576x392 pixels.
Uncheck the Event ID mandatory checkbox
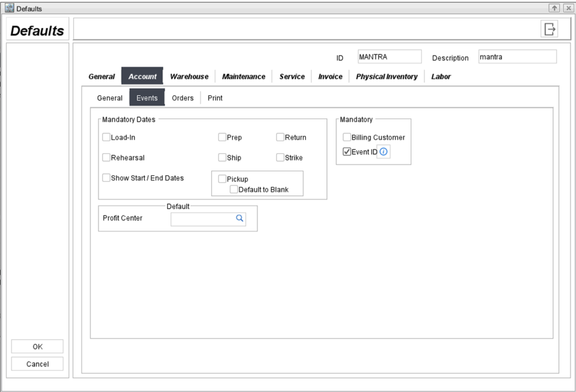(x=347, y=152)
